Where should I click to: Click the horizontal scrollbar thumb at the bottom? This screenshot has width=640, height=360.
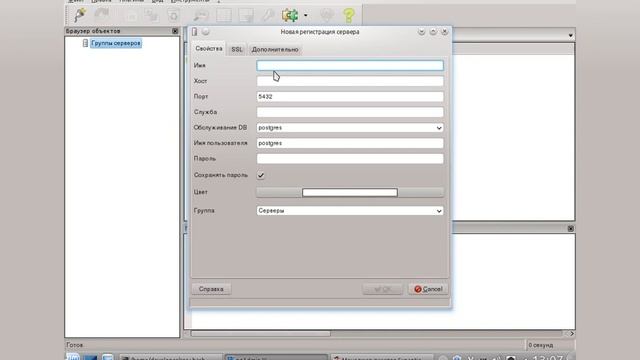(x=260, y=334)
